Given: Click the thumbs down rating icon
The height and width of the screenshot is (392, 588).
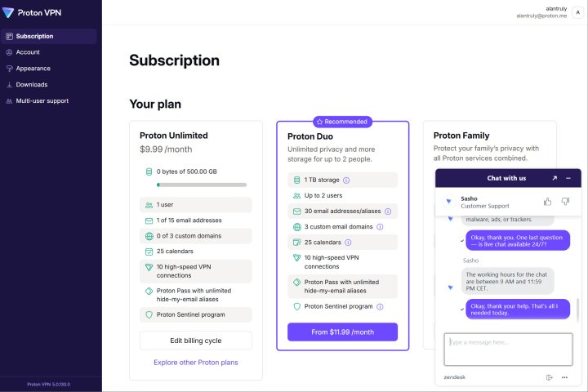Looking at the screenshot, I should point(565,201).
